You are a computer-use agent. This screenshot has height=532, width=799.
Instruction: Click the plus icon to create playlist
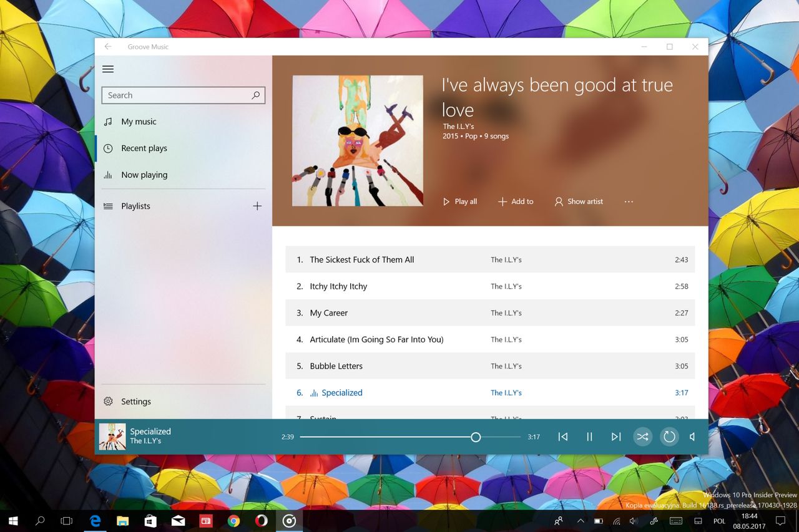pyautogui.click(x=257, y=206)
